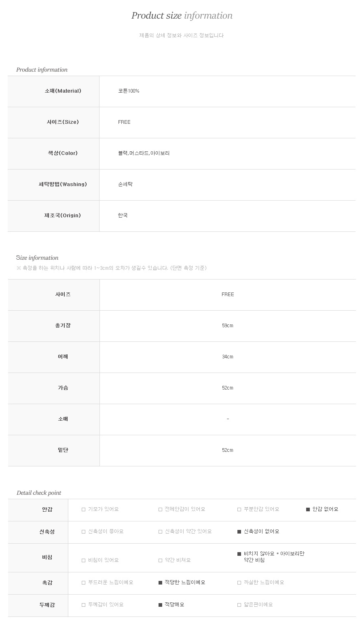The height and width of the screenshot is (627, 364).
Task: Check the '비침이 있어요' box
Action: (x=84, y=561)
